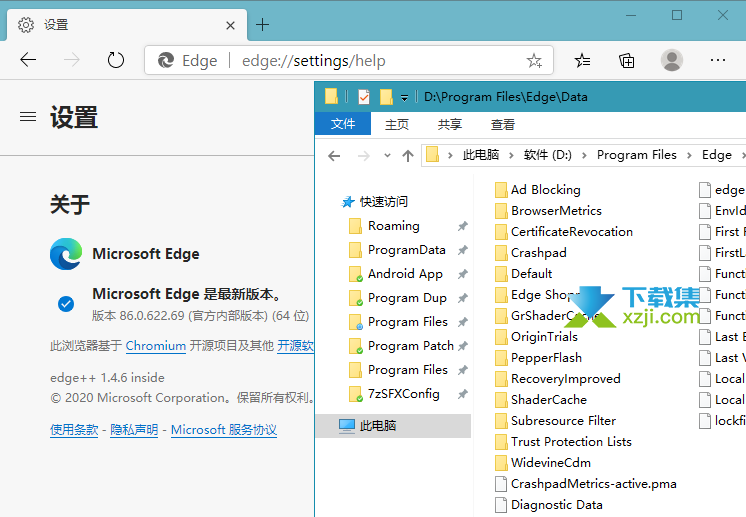Open the 使用条款 link
746x517 pixels.
74,430
